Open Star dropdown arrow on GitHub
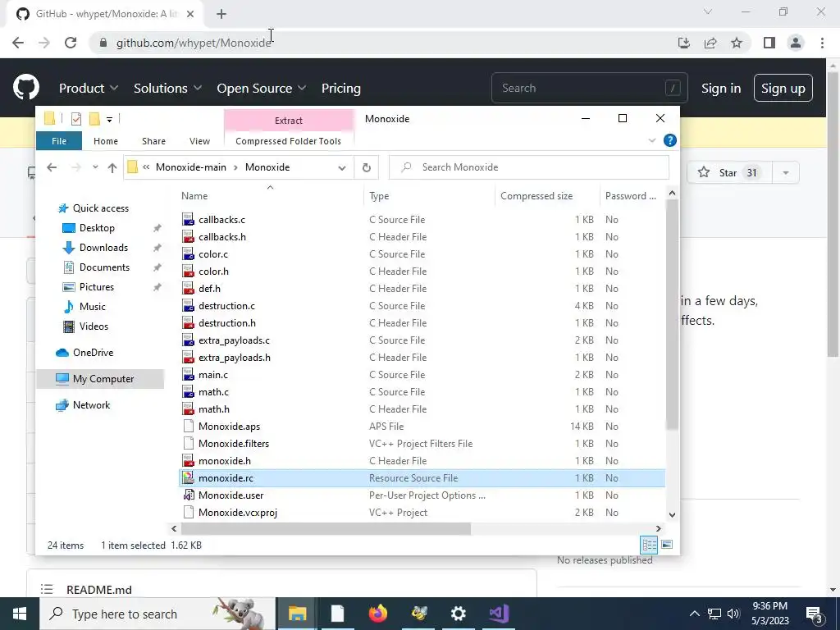Screen dimensions: 840x630 [785, 172]
